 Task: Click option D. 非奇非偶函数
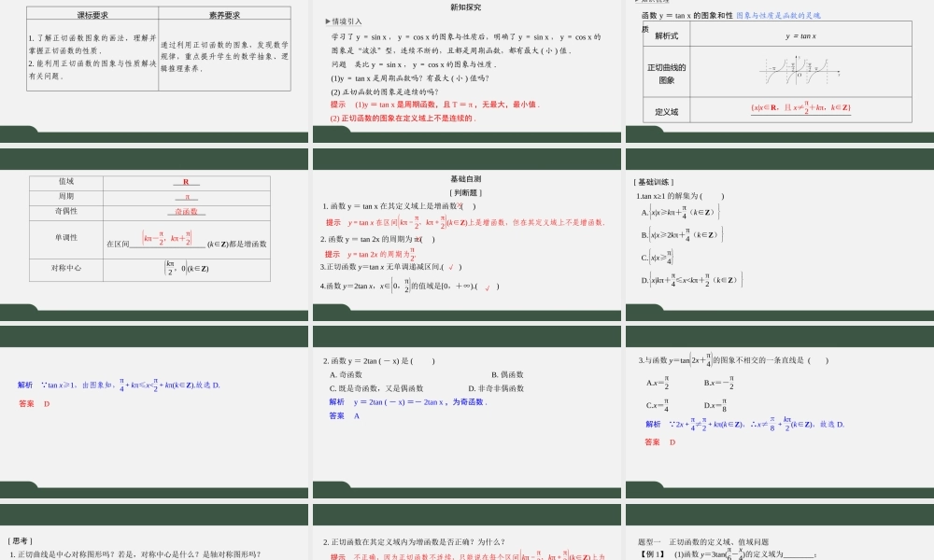click(x=496, y=388)
